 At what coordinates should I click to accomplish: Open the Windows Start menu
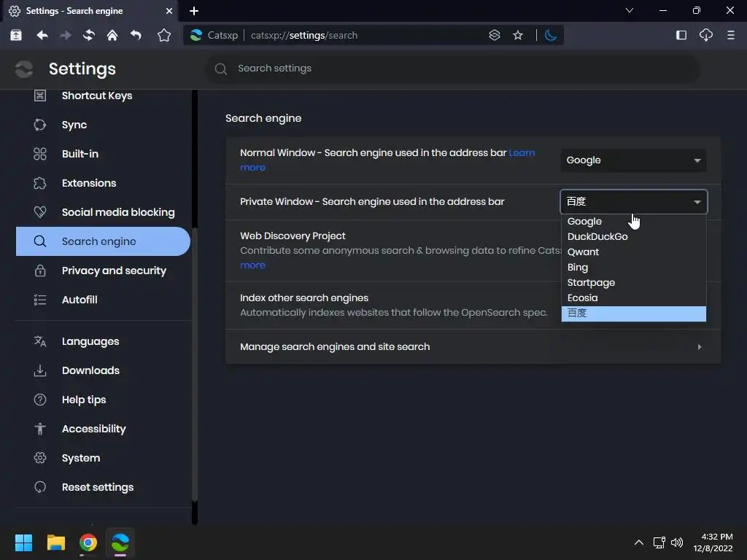(23, 542)
